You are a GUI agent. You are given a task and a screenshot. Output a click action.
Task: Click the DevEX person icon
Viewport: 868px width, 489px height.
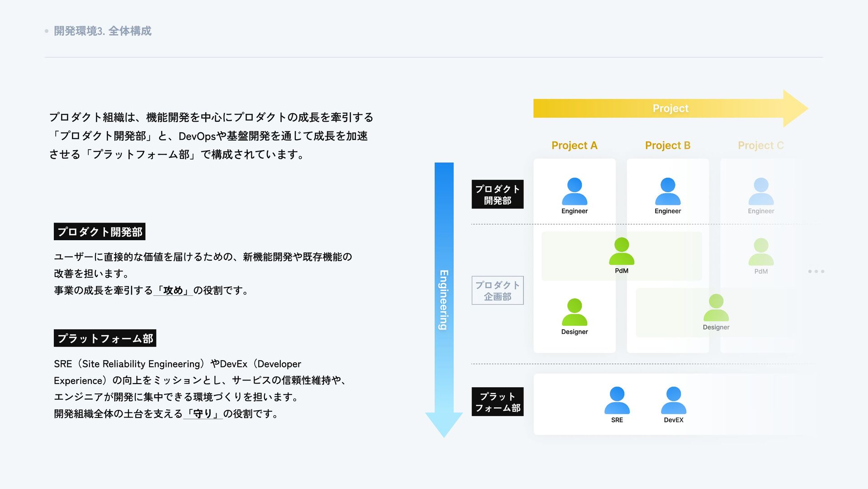tap(673, 400)
